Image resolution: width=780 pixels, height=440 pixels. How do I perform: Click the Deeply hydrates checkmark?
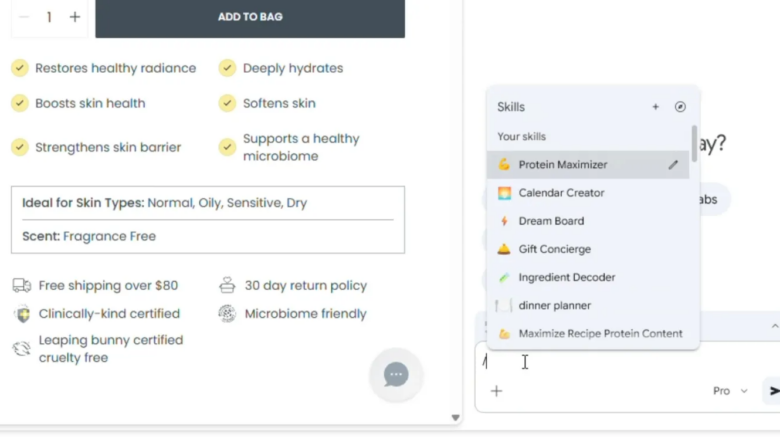click(227, 68)
